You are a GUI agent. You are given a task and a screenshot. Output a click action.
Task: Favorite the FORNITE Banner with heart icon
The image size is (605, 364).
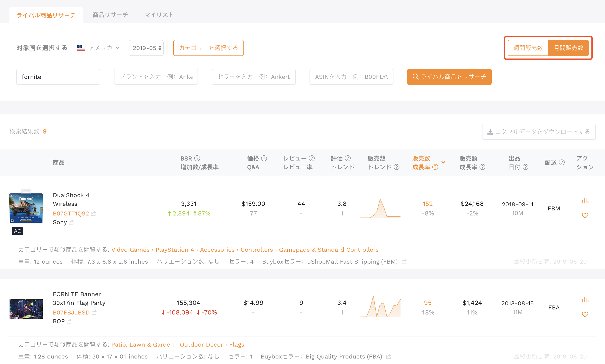585,314
